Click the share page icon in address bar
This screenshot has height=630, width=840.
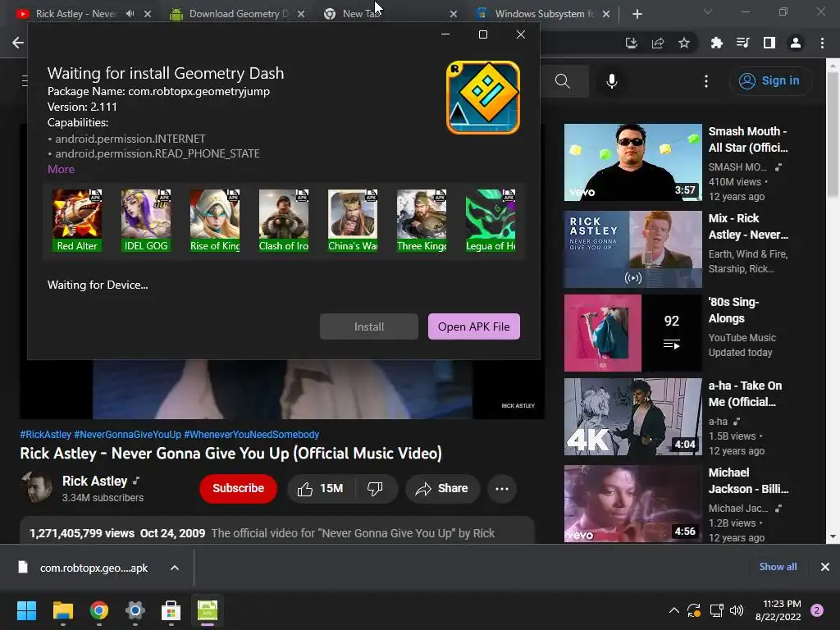tap(658, 43)
